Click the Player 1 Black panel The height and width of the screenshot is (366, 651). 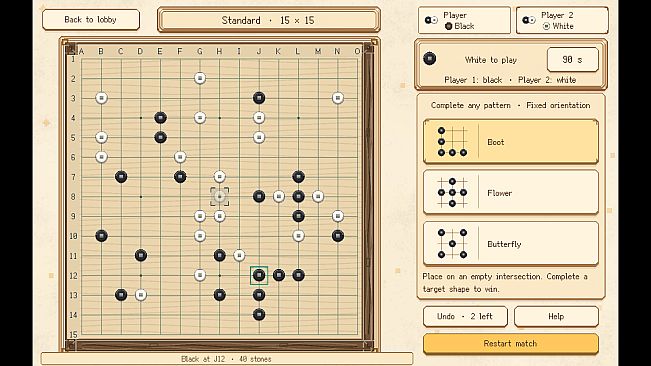[x=464, y=20]
